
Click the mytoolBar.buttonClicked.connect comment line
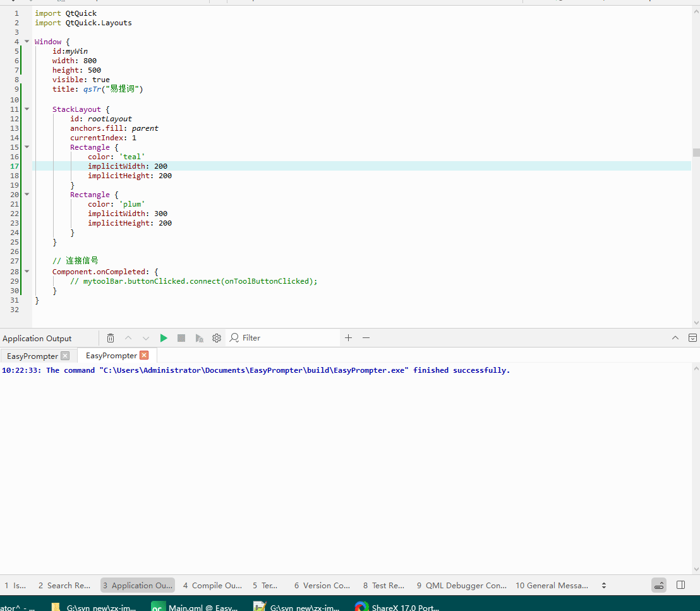[x=194, y=281]
